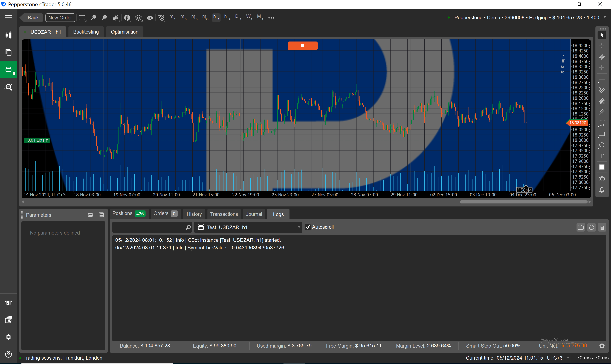Open the logs folder icon
The image size is (611, 364).
[x=581, y=227]
